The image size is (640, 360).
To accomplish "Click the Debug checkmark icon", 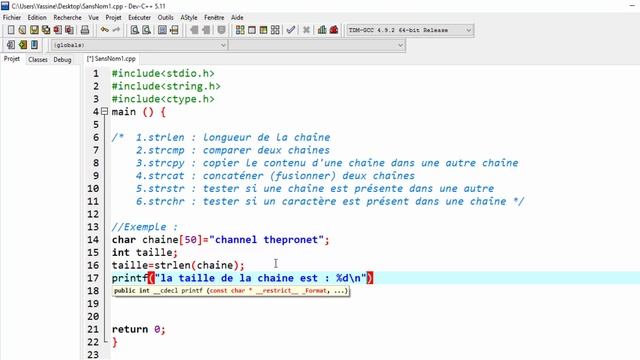I will click(291, 30).
